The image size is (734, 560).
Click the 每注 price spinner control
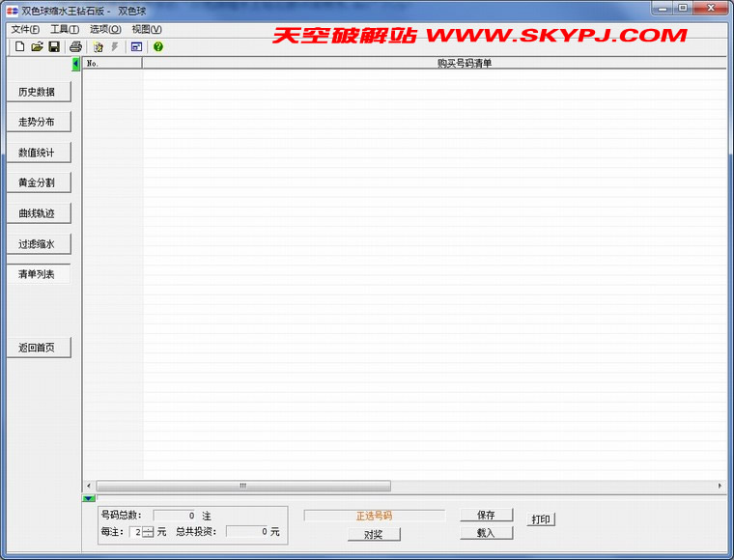coord(148,531)
